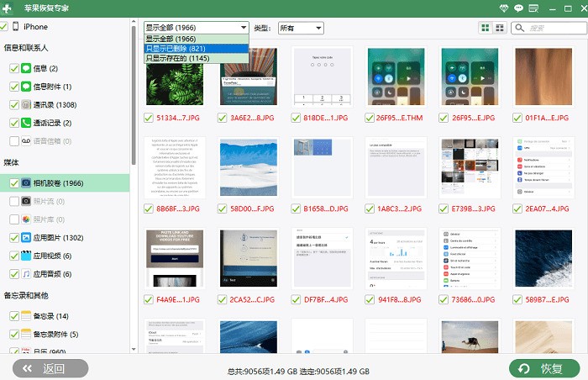This screenshot has width=588, height=380.
Task: Click the sidebar vertical scrollbar thumb
Action: [134, 96]
